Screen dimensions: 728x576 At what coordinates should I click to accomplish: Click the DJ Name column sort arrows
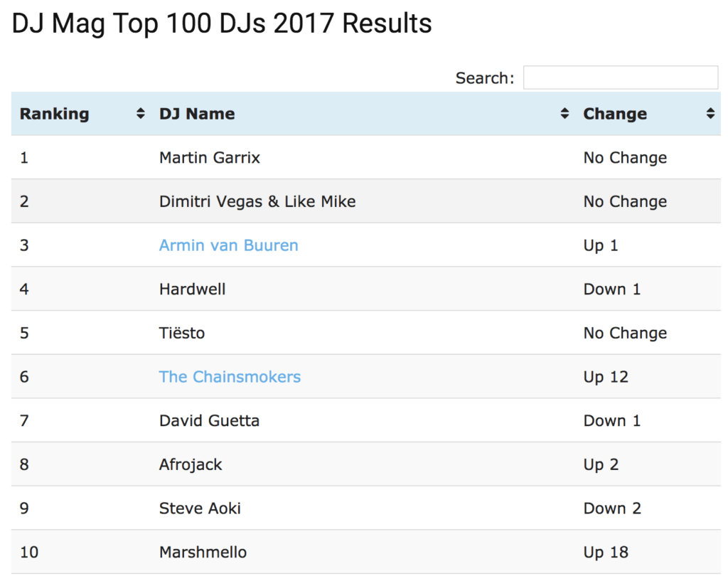[x=564, y=114]
